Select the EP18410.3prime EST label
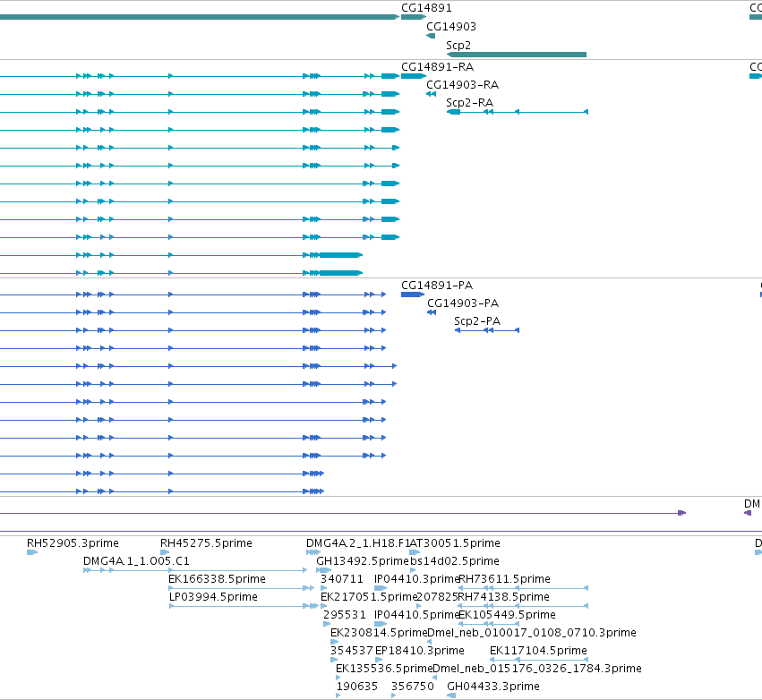This screenshot has height=700, width=762. pos(420,651)
